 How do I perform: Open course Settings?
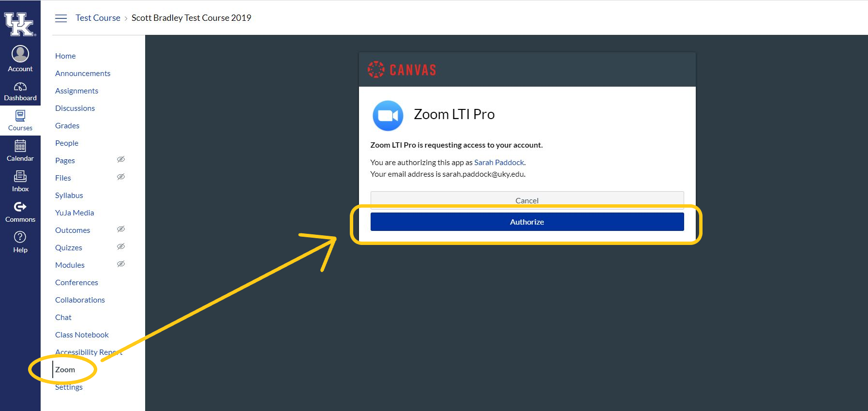tap(69, 387)
